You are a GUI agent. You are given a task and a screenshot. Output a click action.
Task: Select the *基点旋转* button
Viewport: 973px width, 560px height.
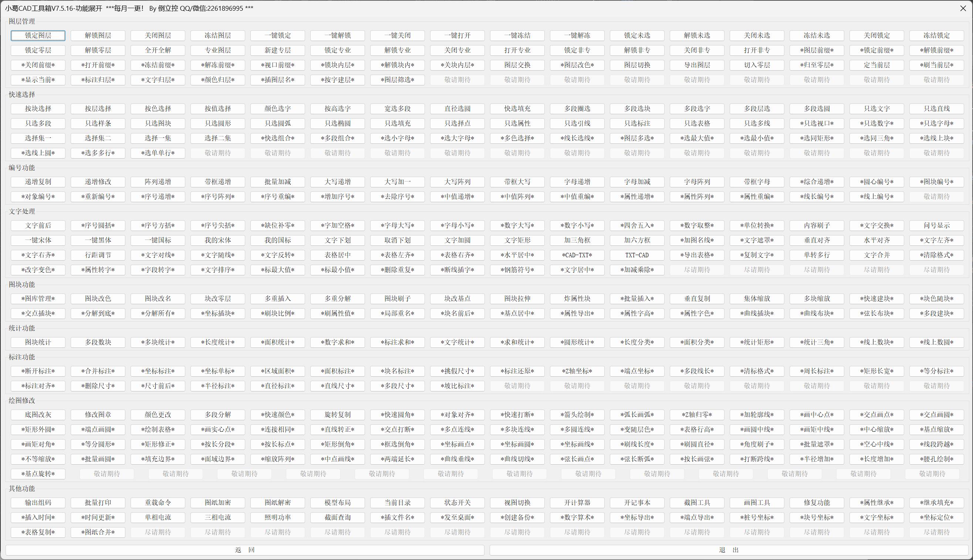(38, 474)
